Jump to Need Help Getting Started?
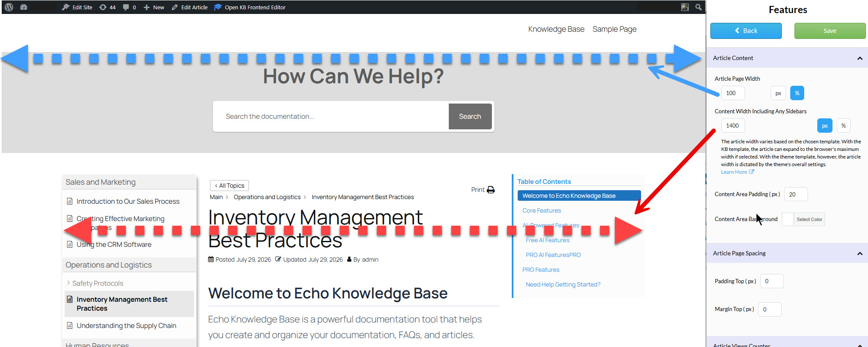This screenshot has height=347, width=868. (x=563, y=284)
